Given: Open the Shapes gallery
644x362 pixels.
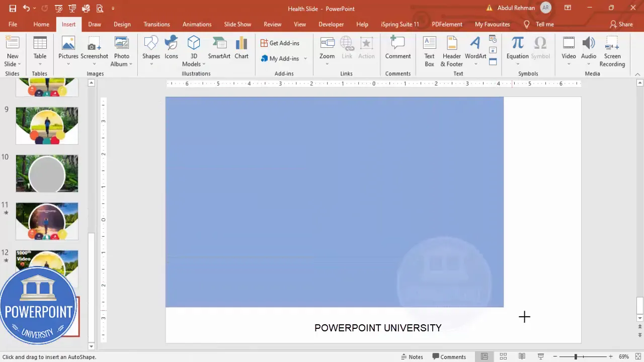Looking at the screenshot, I should (x=151, y=51).
